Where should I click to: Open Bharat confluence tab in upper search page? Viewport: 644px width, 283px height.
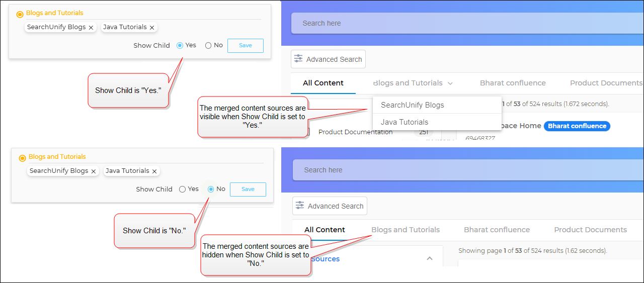[513, 83]
